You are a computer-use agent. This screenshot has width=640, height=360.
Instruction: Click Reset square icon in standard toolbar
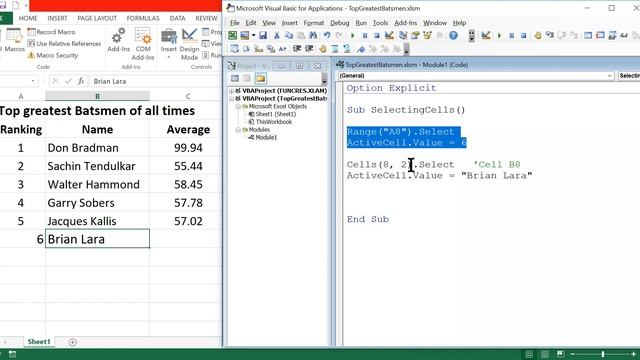coord(377,36)
